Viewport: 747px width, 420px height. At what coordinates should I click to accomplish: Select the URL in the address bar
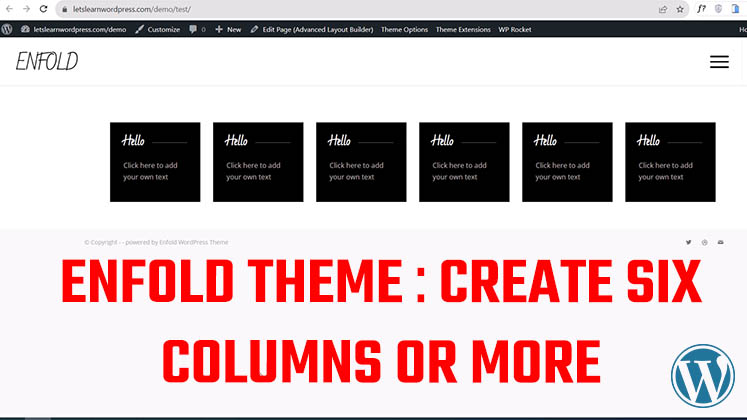132,10
